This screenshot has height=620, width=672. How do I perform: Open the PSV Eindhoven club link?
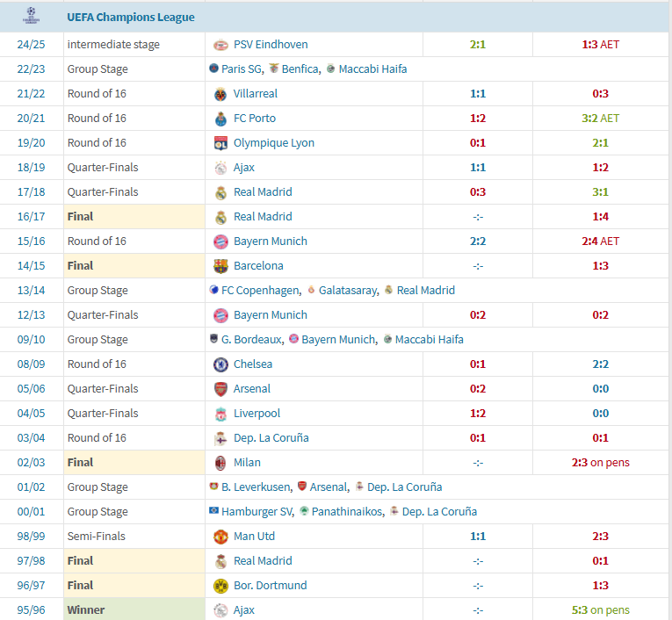[x=271, y=45]
